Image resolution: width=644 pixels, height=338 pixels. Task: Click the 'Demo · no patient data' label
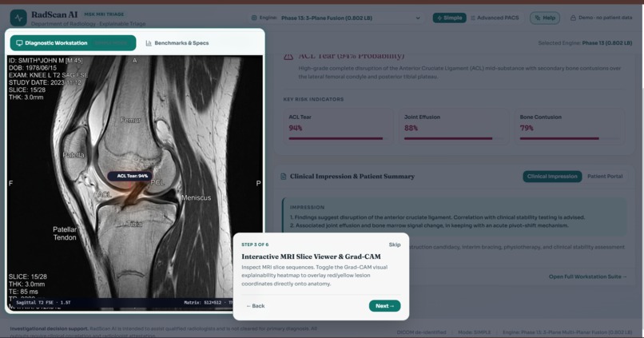(605, 18)
